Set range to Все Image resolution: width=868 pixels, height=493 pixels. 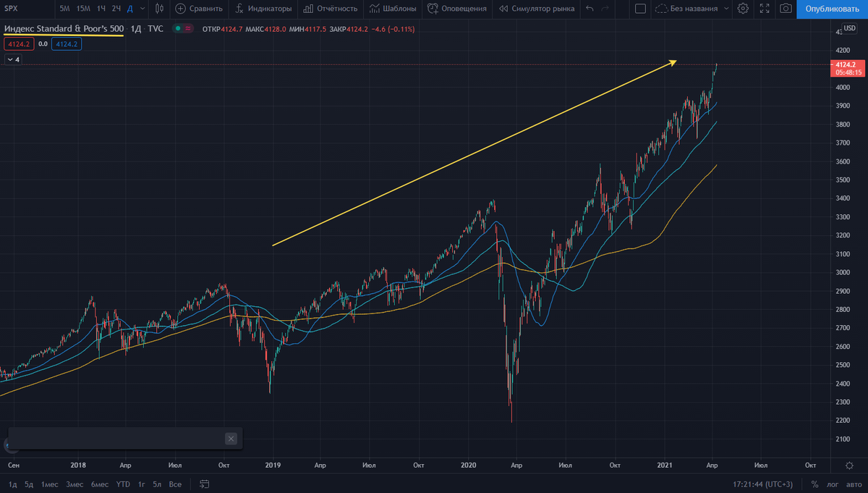pos(175,484)
